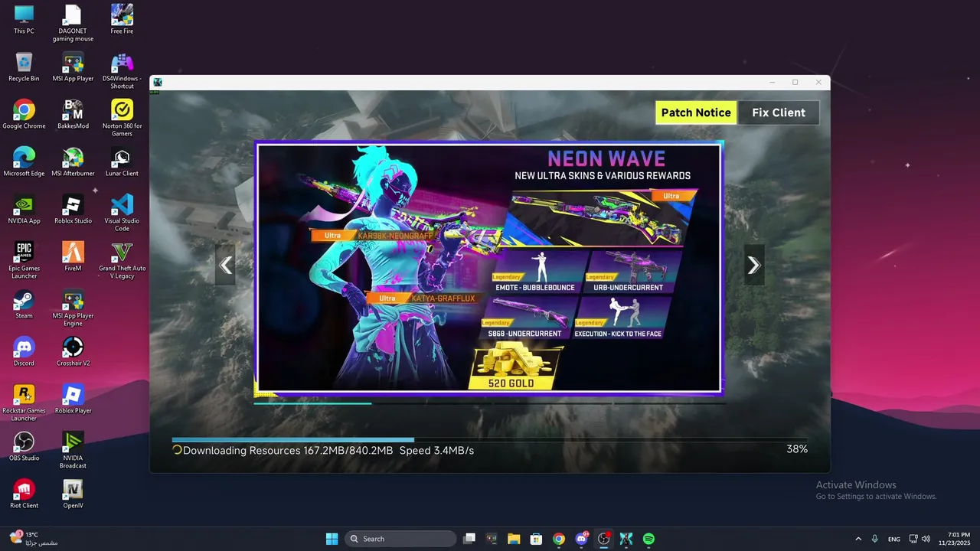
Task: Launch BakkesMod from desktop
Action: [73, 115]
